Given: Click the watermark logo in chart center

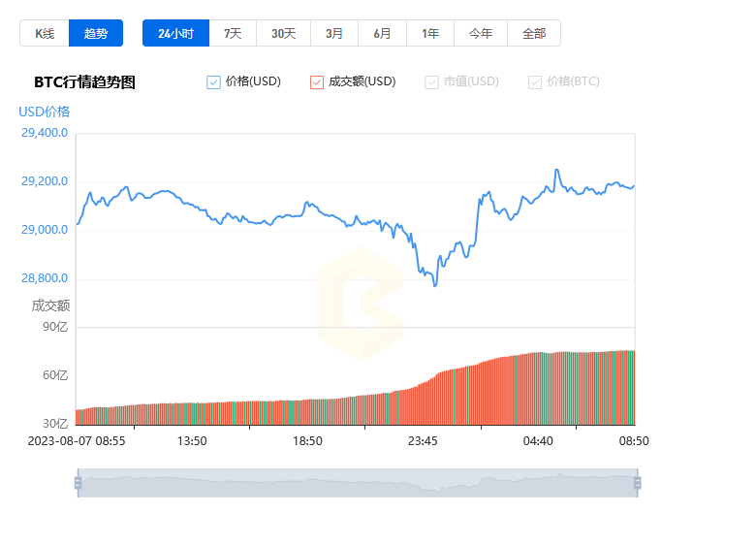Looking at the screenshot, I should point(360,304).
